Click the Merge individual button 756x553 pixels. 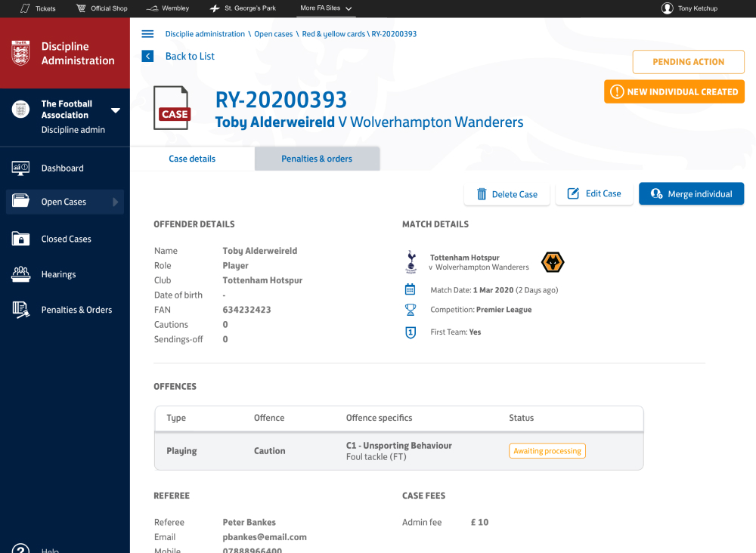[691, 194]
